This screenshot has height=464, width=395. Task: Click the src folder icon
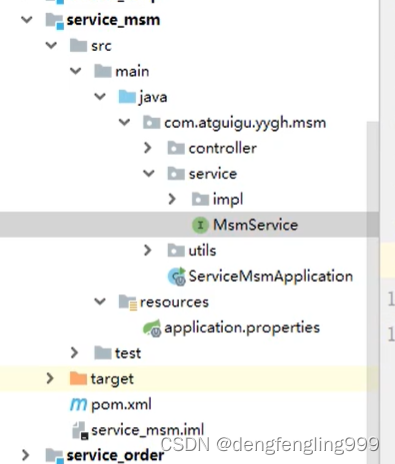pyautogui.click(x=79, y=46)
